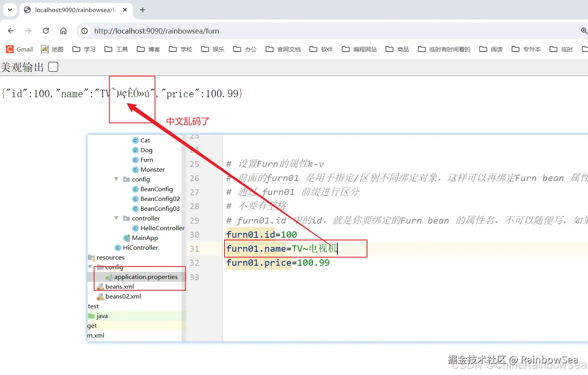Click the zoom magnifier icon in address bar

point(584,31)
